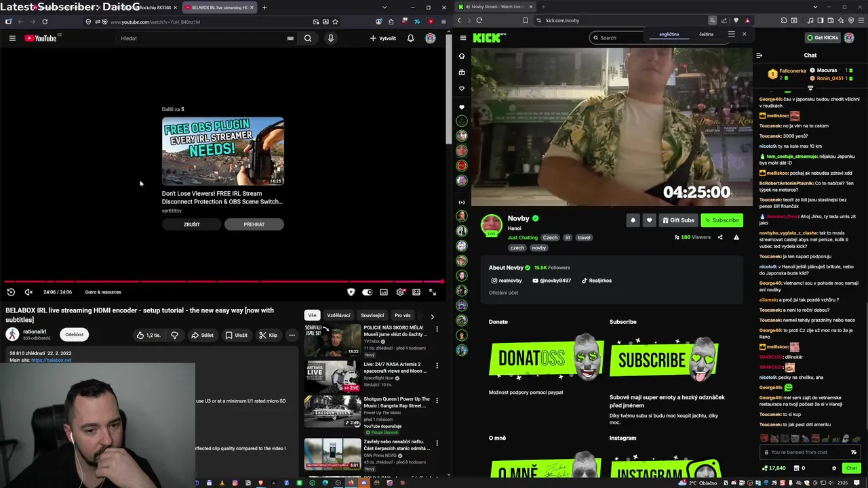Toggle YouTube autoplay switch
Image resolution: width=868 pixels, height=488 pixels.
tap(367, 292)
